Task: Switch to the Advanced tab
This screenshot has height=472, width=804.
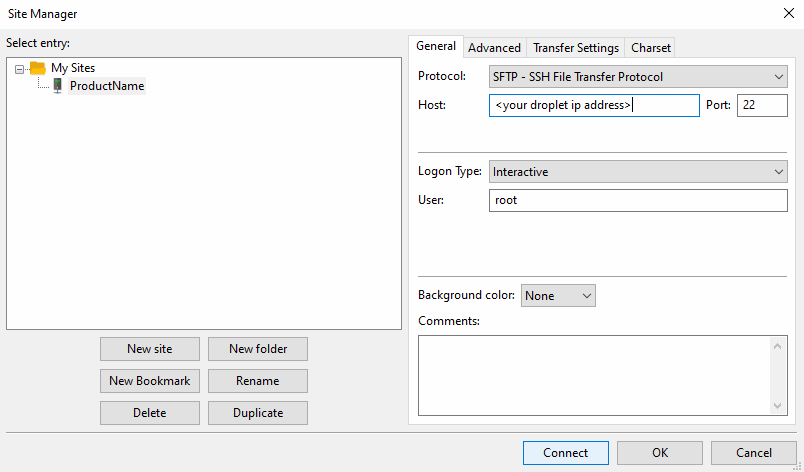Action: (x=494, y=48)
